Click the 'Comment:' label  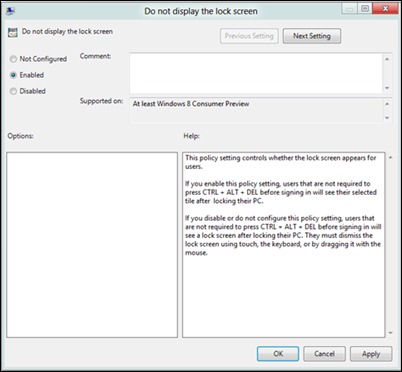(x=95, y=56)
